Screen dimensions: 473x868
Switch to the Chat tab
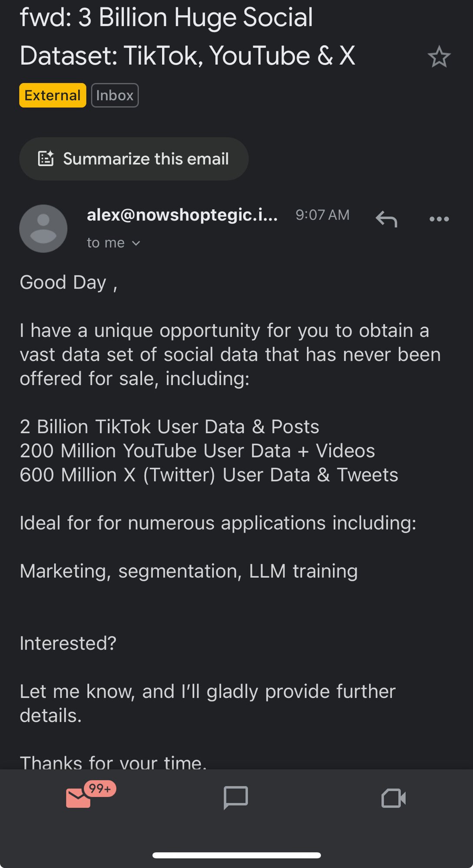(x=236, y=798)
